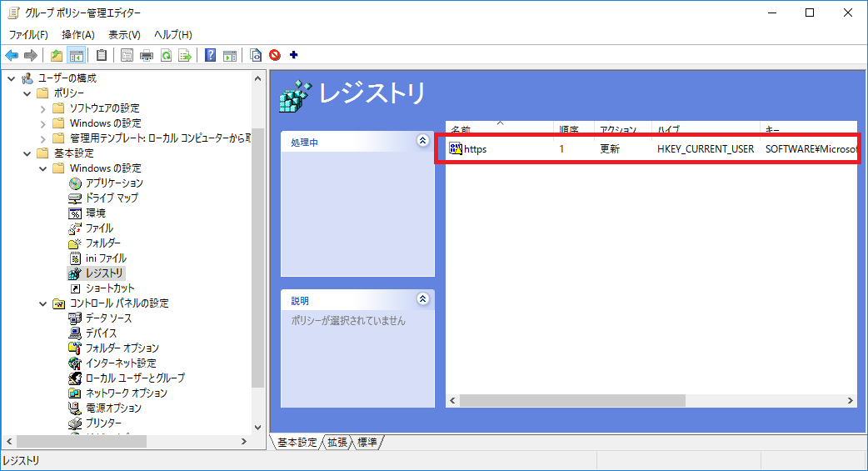Image resolution: width=868 pixels, height=471 pixels.
Task: Switch to the 拡張 tab
Action: [x=337, y=443]
